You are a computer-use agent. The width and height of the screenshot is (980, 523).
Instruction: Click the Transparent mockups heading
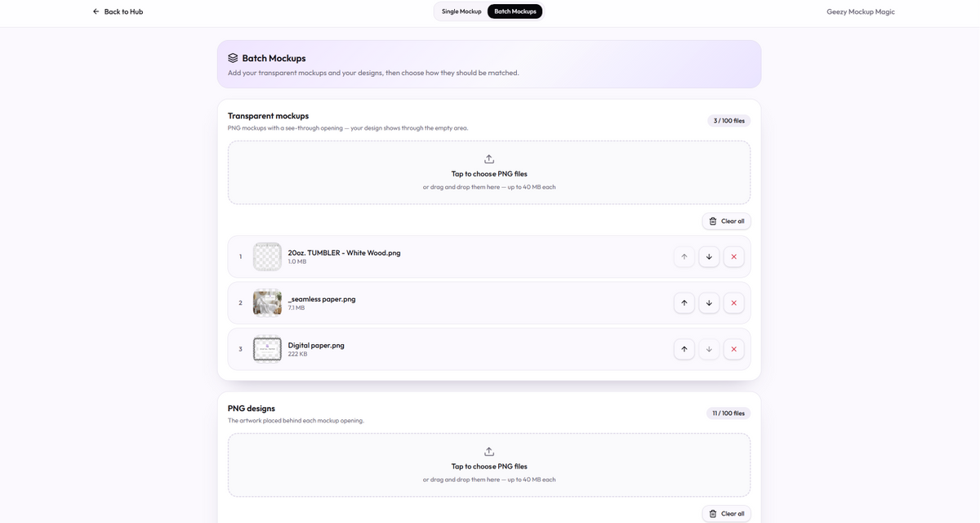click(268, 116)
